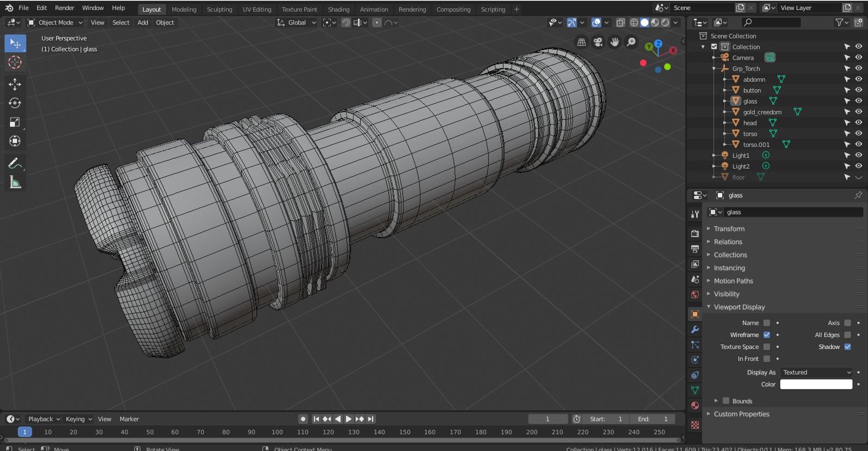868x451 pixels.
Task: Activate the Rotate tool
Action: pyautogui.click(x=15, y=103)
